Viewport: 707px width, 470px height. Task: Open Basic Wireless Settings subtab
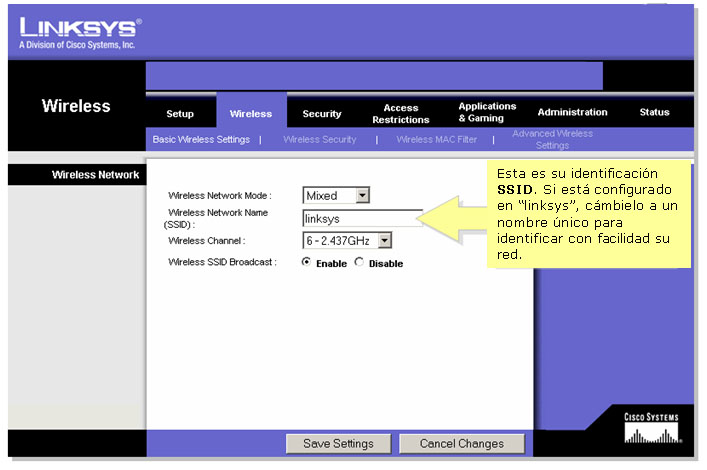(201, 139)
